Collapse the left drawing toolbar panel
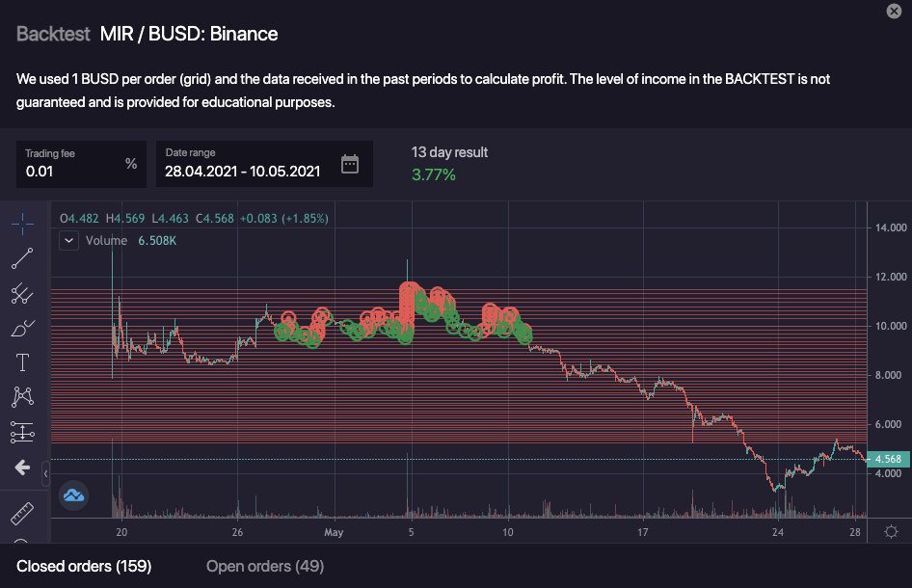Image resolution: width=912 pixels, height=588 pixels. pyautogui.click(x=45, y=473)
